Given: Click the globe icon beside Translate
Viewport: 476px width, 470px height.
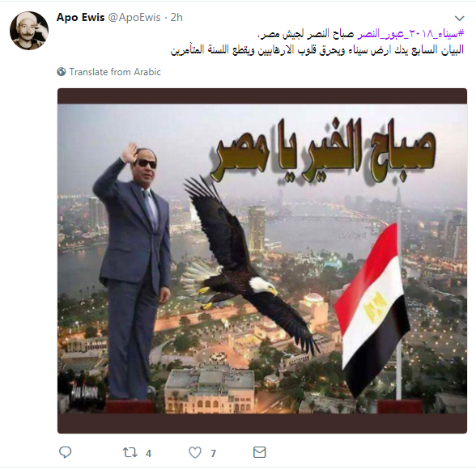Looking at the screenshot, I should pos(62,72).
